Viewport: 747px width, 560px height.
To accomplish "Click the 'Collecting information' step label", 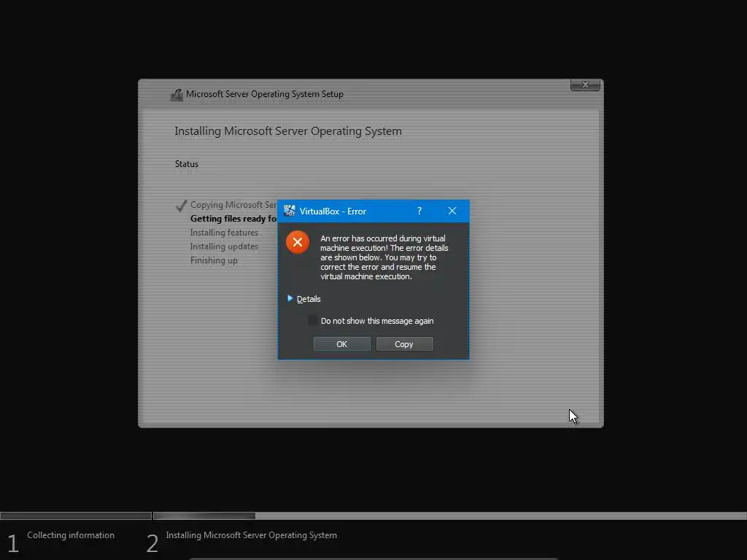I will pyautogui.click(x=71, y=535).
